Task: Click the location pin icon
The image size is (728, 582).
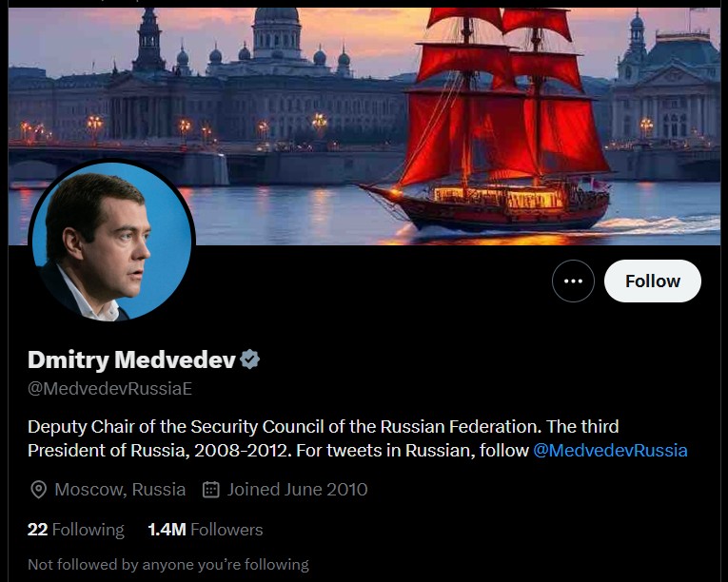Action: 39,490
